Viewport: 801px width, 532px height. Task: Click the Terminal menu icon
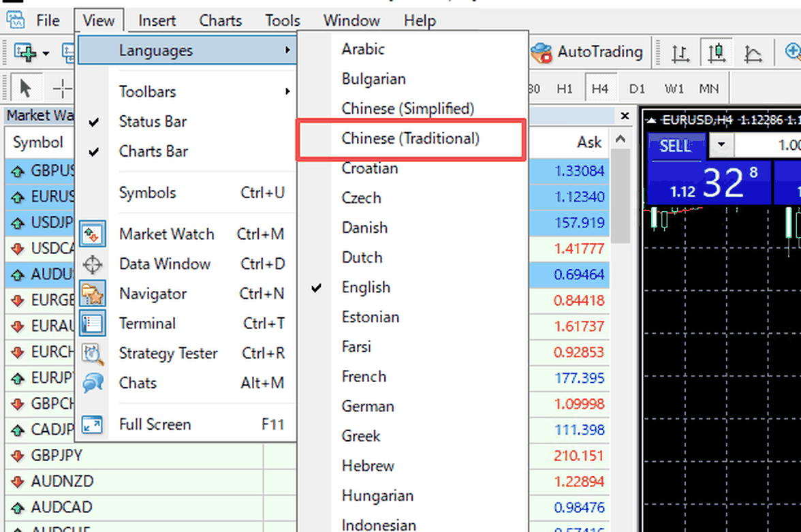tap(93, 324)
